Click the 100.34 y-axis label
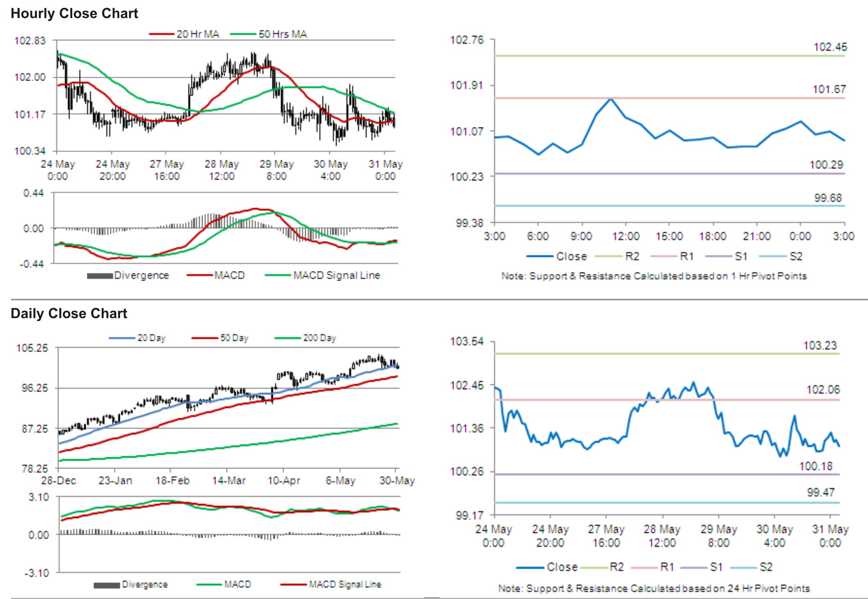 30,151
